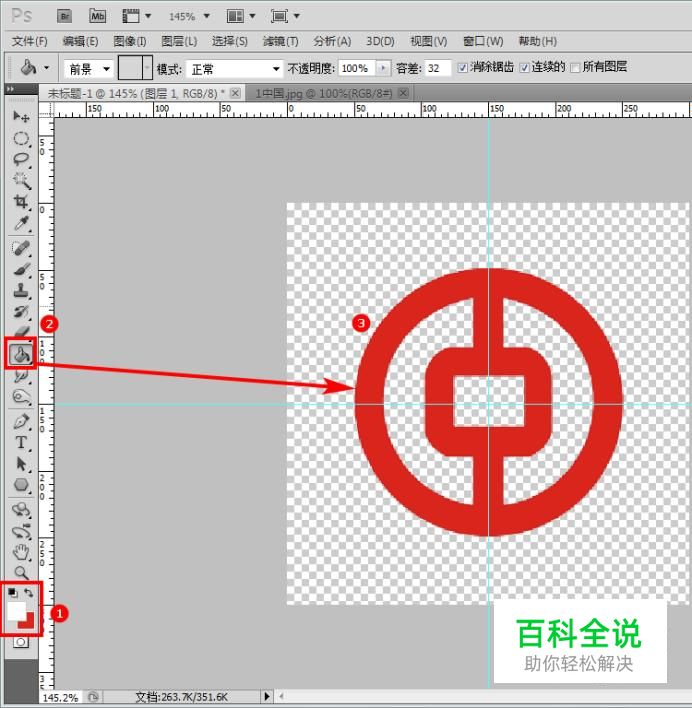Open the 视图(V) menu

click(x=428, y=42)
